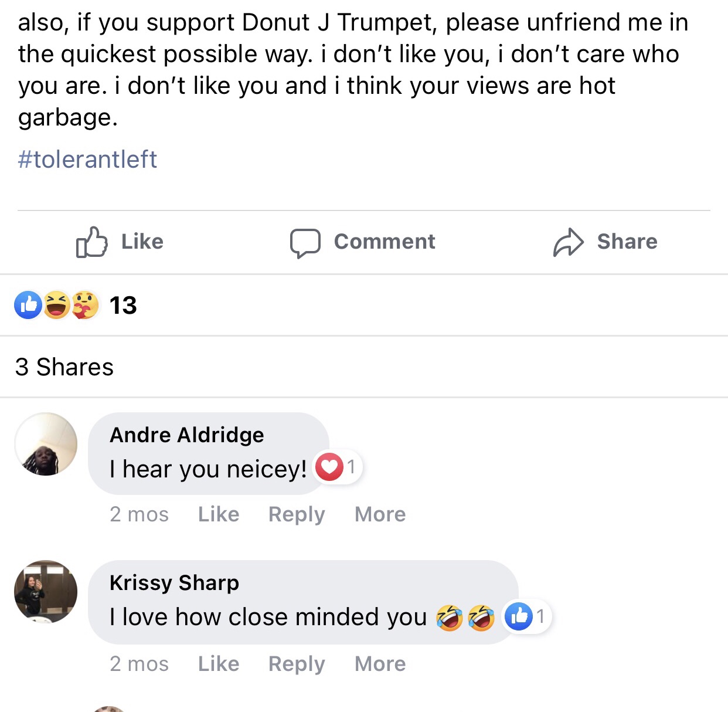Reply to Andre Aldridge's comment
This screenshot has height=712, width=728.
coord(296,514)
